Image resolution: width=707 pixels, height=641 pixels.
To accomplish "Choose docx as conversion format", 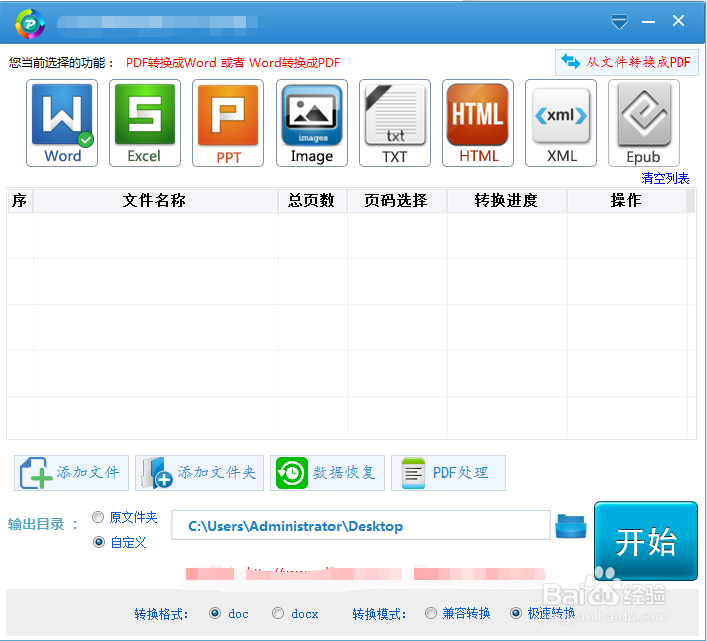I will pos(295,614).
